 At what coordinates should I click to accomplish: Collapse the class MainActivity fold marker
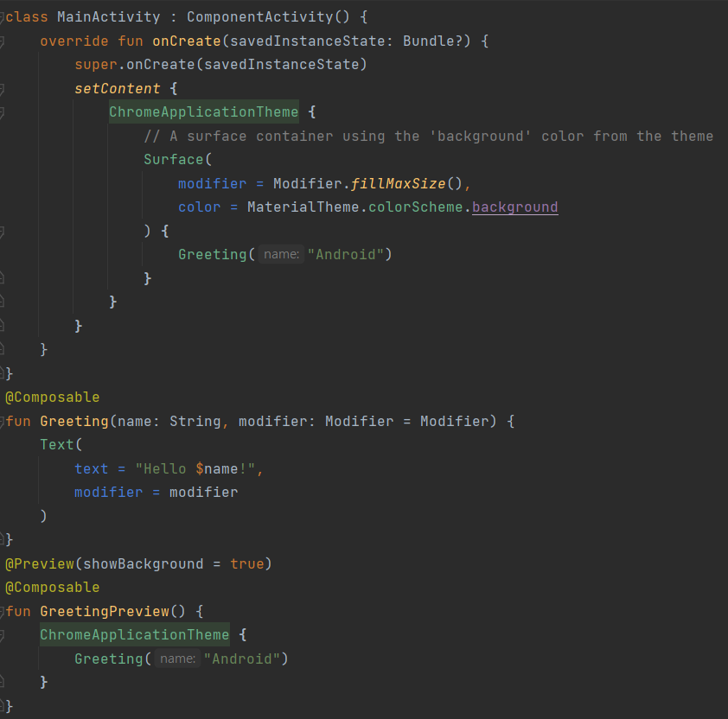point(2,17)
